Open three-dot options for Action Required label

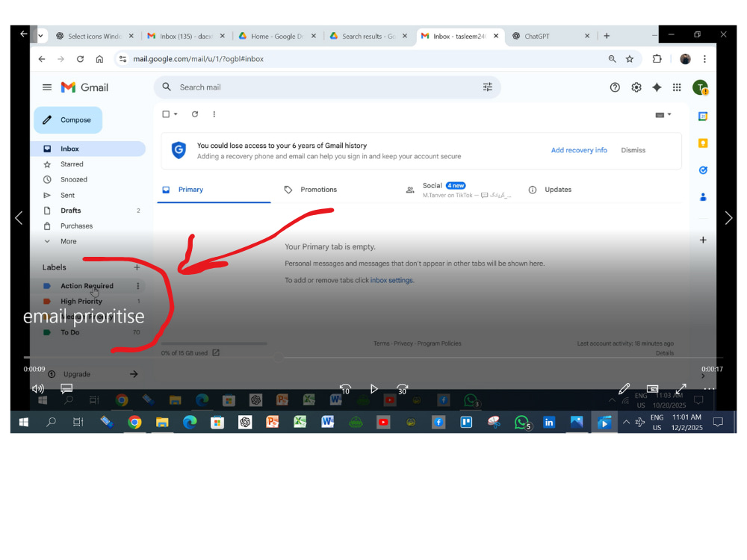pyautogui.click(x=138, y=286)
